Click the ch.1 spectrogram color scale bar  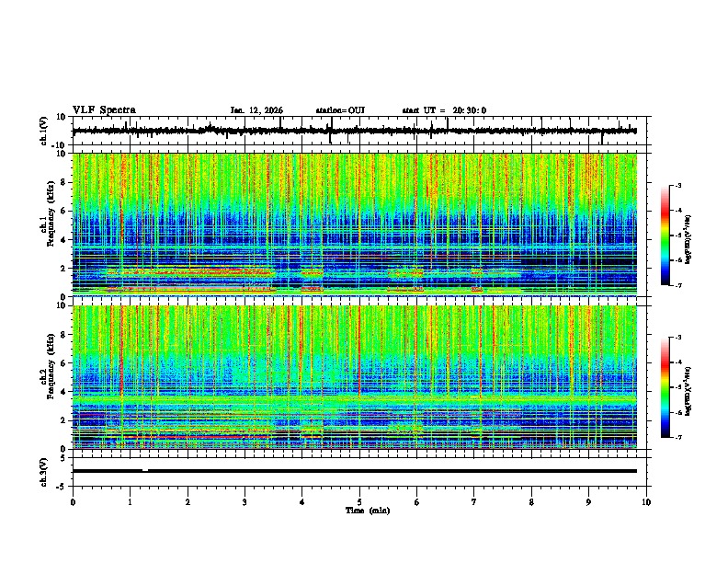point(665,236)
